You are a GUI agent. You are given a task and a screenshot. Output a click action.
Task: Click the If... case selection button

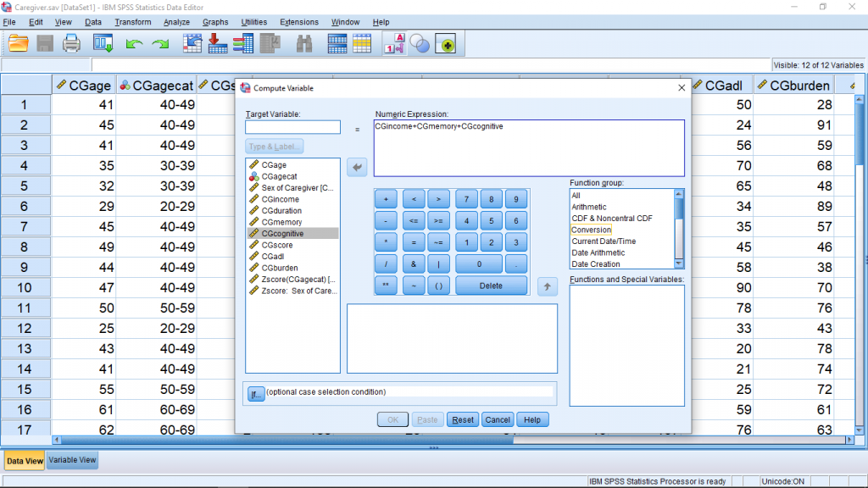point(255,393)
